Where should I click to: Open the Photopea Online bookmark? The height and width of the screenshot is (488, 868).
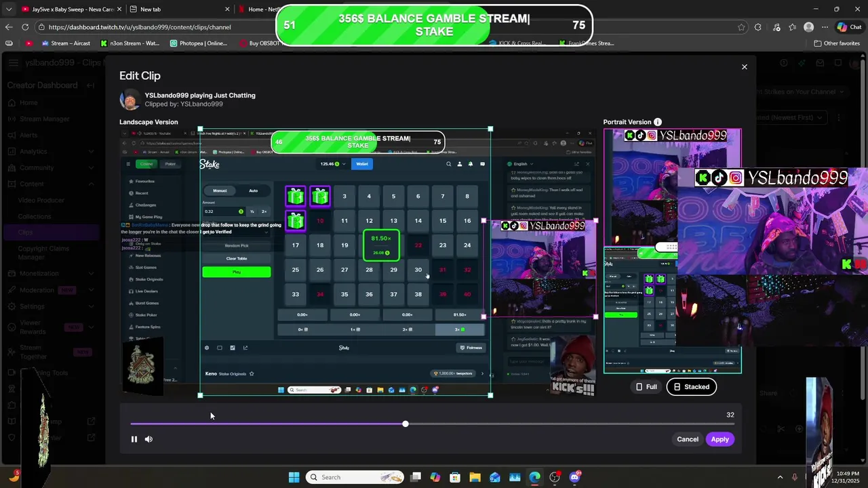point(199,43)
